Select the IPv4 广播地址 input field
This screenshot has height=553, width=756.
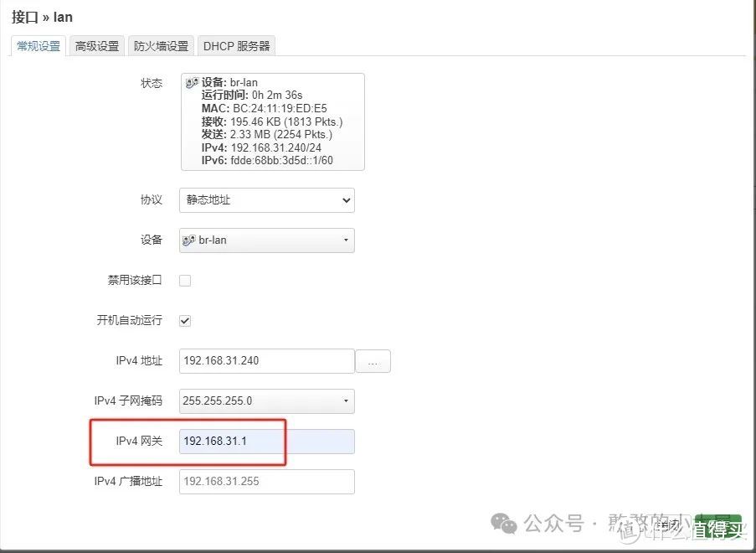[266, 482]
